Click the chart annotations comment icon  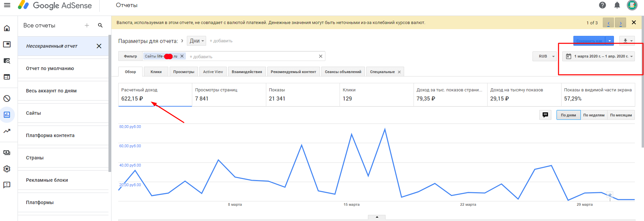click(545, 115)
